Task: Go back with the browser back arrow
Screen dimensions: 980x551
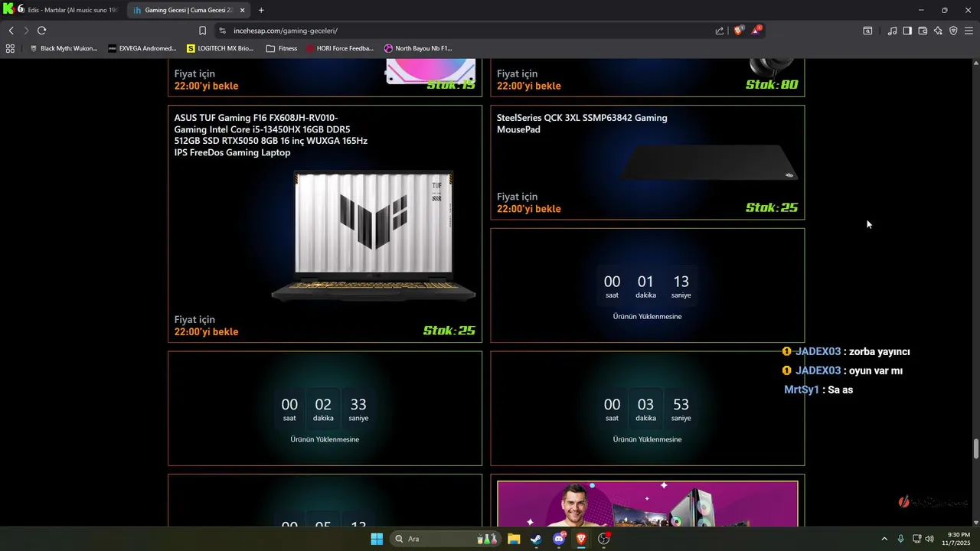Action: (11, 31)
